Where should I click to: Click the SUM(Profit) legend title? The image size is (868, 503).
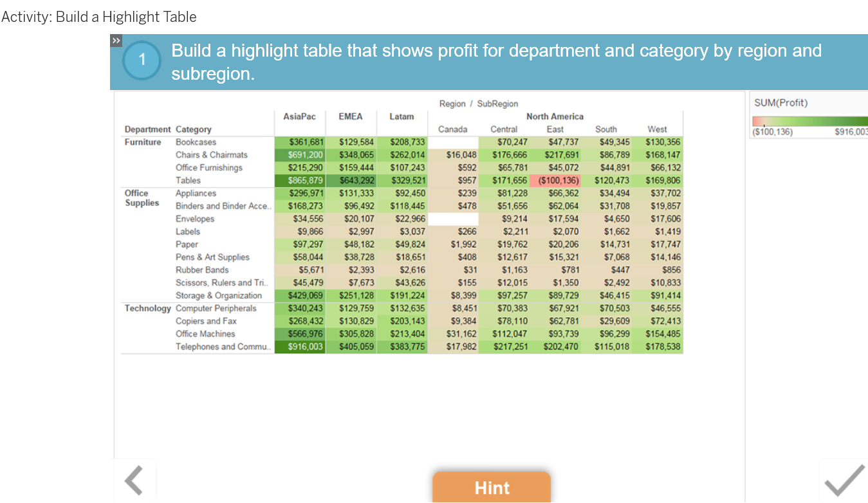pyautogui.click(x=780, y=103)
